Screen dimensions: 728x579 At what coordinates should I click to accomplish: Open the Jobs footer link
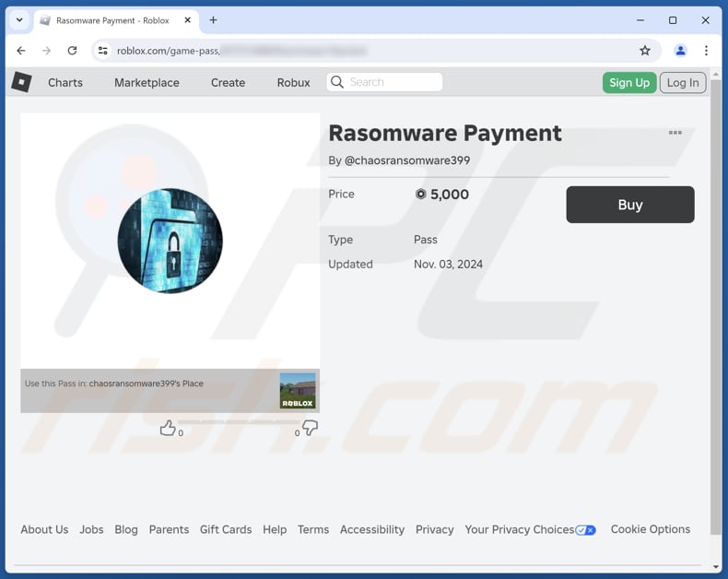coord(91,529)
